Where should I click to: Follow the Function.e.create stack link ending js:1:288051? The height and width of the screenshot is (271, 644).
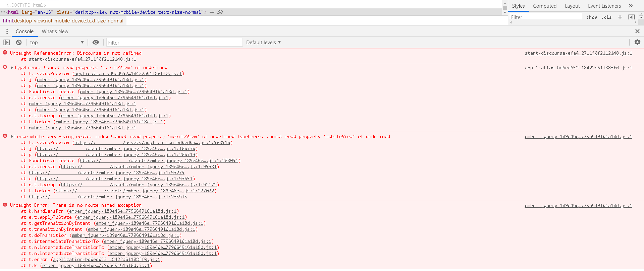point(159,161)
